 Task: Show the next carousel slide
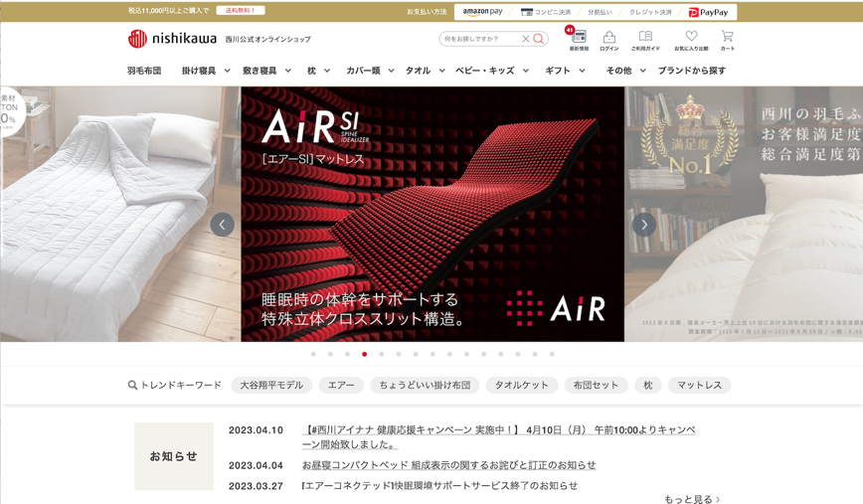pos(644,225)
